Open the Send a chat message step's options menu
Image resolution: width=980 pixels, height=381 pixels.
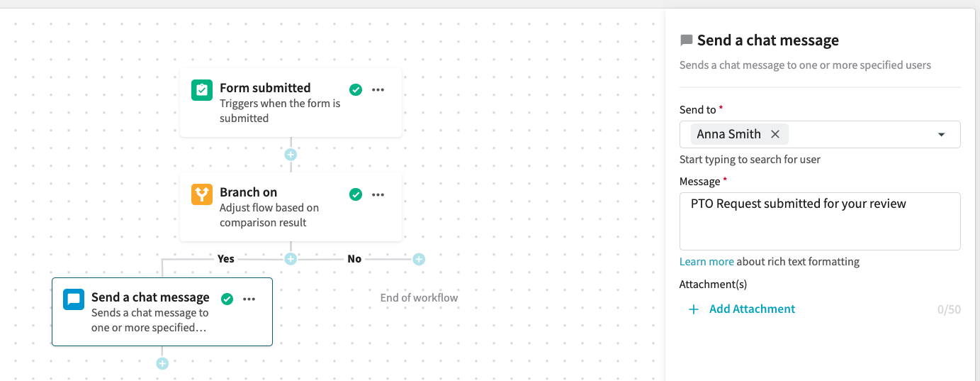tap(249, 299)
